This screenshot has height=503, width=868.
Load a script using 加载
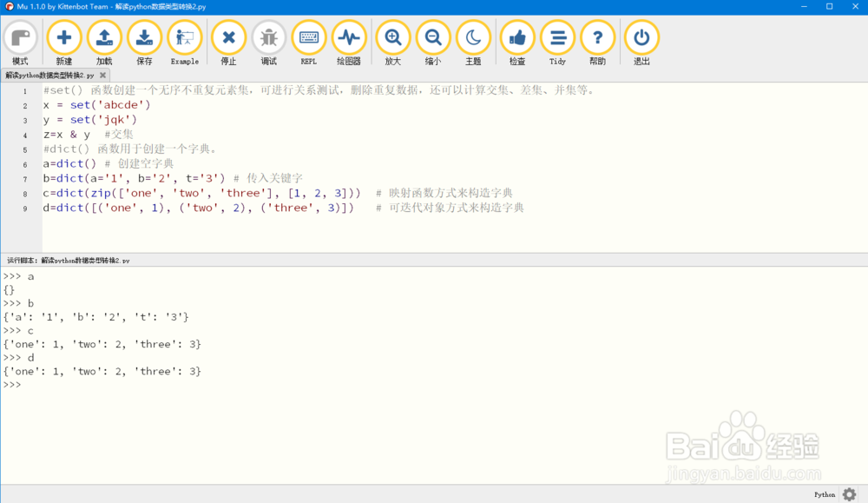[x=104, y=41]
